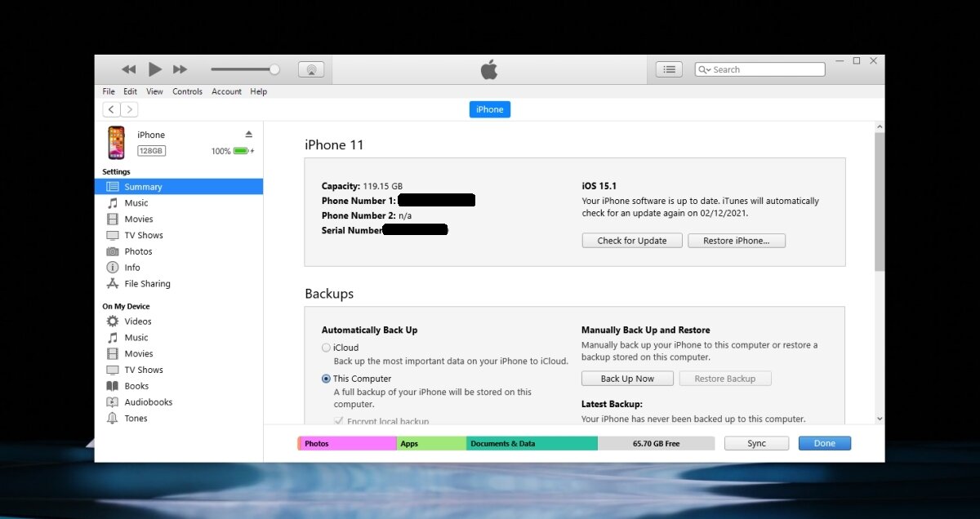Click the rewind previous track button
The height and width of the screenshot is (519, 980).
point(128,69)
